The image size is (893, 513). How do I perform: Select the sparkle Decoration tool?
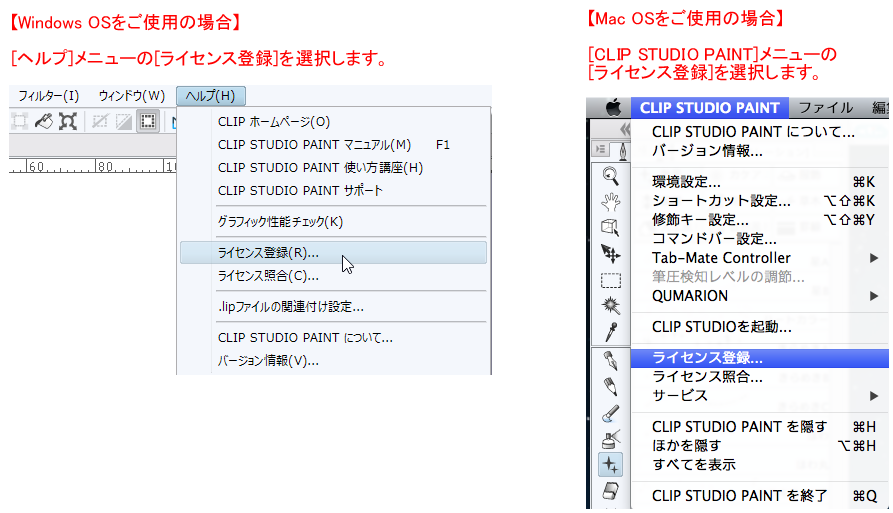point(611,465)
